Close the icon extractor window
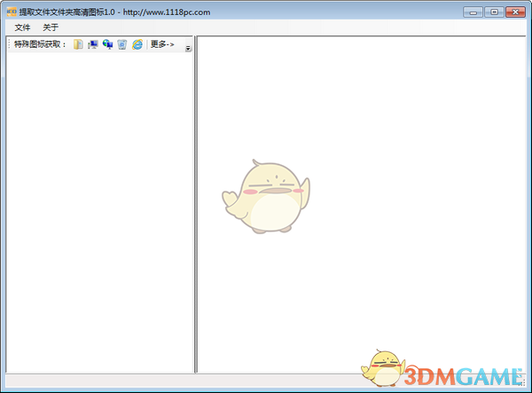This screenshot has height=393, width=532. [x=515, y=12]
